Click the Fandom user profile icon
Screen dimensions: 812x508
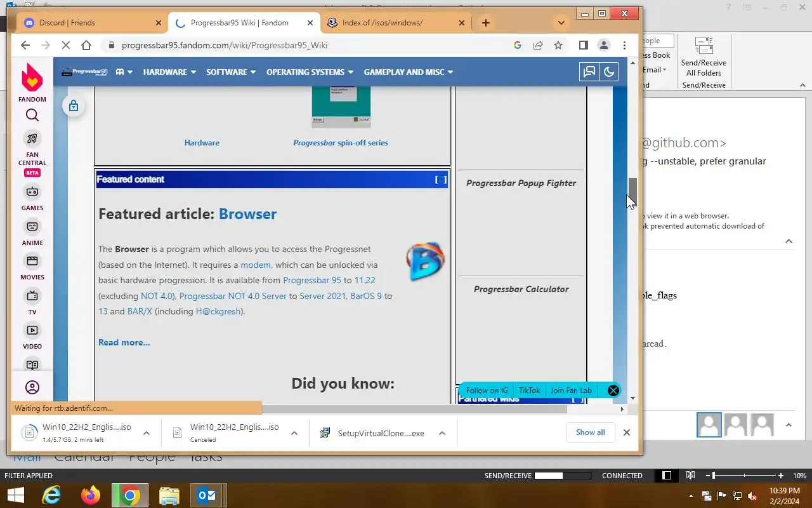pos(32,387)
